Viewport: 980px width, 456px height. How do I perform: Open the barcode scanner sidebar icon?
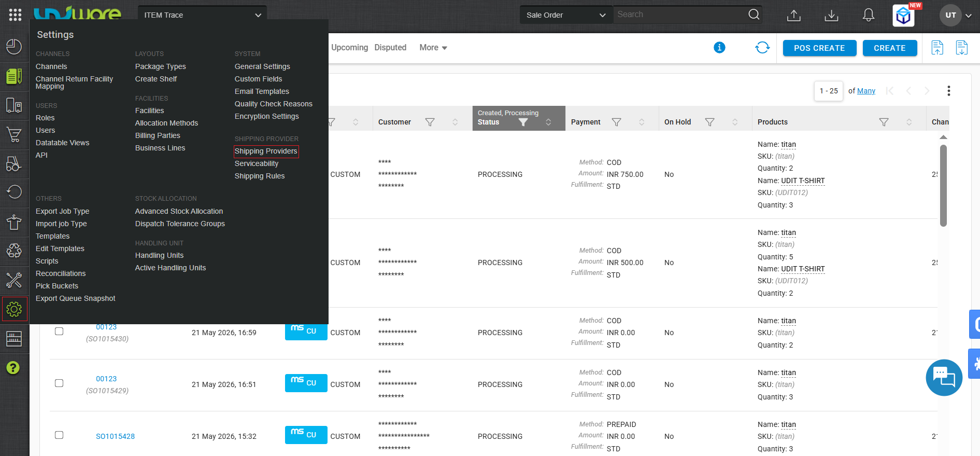tap(14, 339)
